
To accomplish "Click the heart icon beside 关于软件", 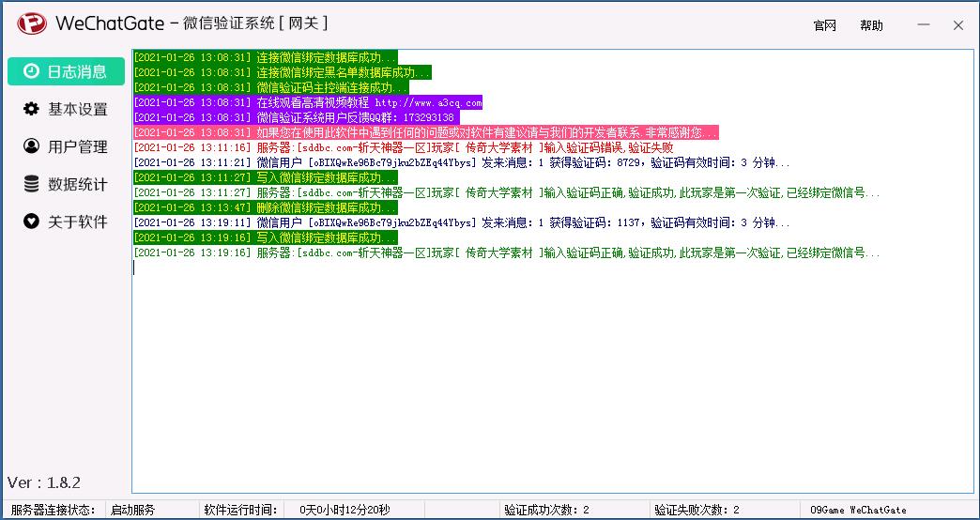I will tap(31, 222).
